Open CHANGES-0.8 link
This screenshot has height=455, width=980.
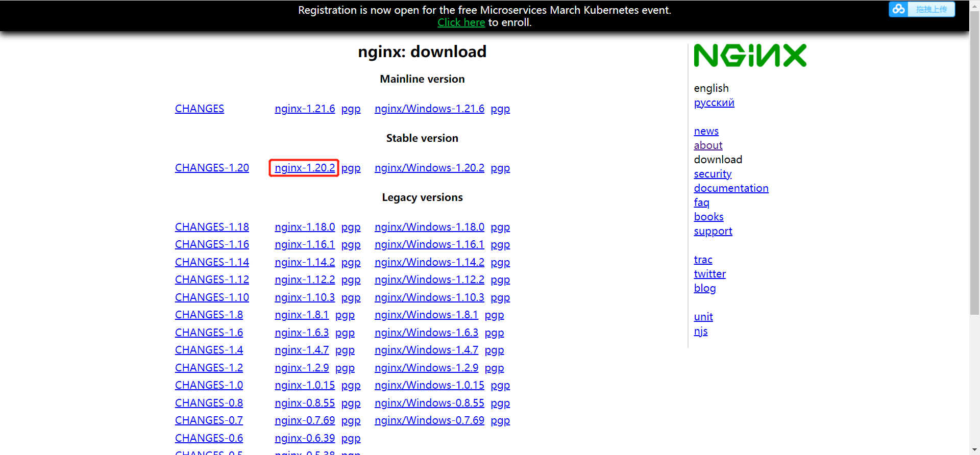[209, 403]
